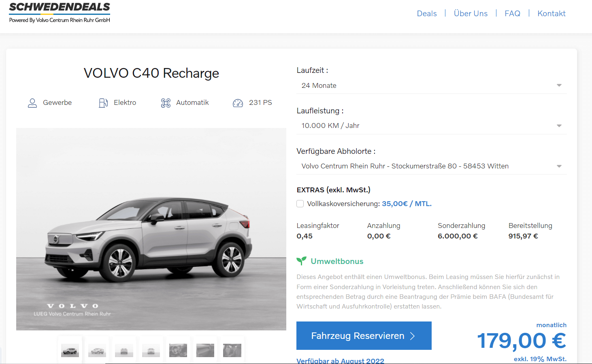Image resolution: width=592 pixels, height=364 pixels.
Task: Click the Umweltbonus heading
Action: [337, 261]
